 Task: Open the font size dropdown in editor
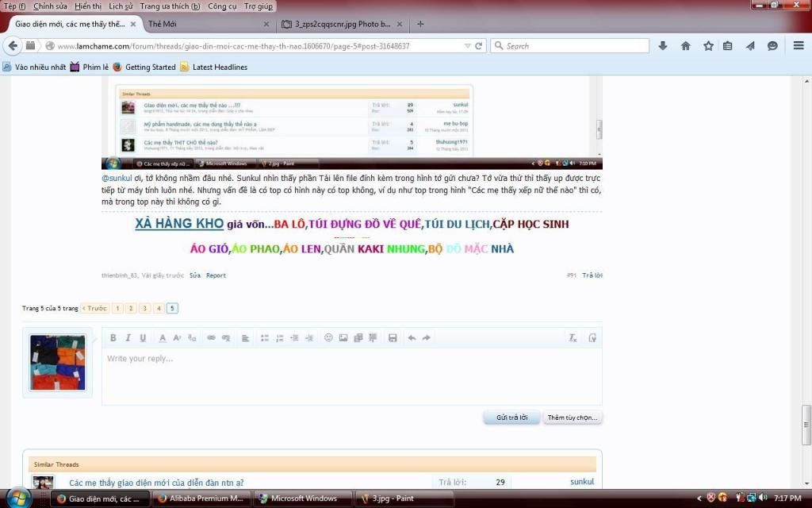[x=178, y=338]
